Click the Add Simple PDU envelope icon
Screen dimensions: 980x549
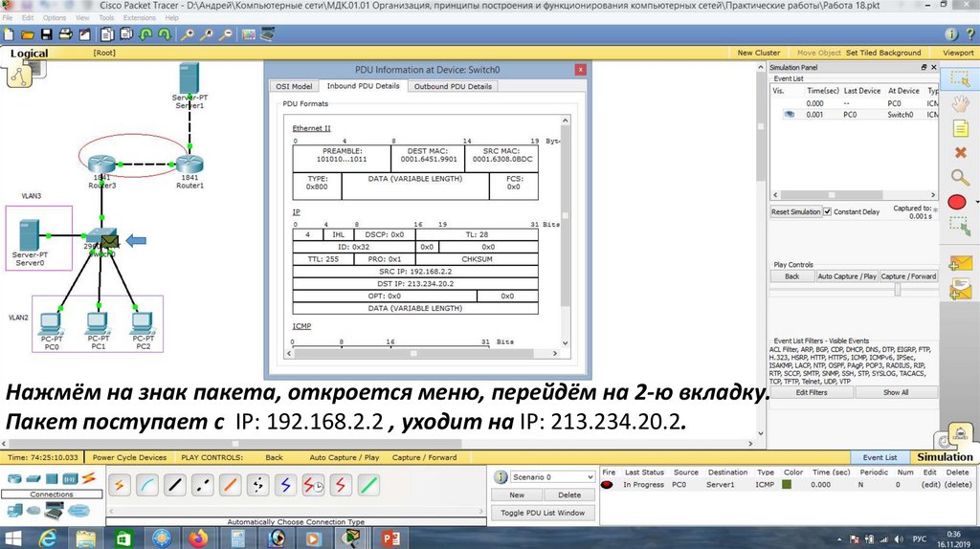[x=960, y=264]
